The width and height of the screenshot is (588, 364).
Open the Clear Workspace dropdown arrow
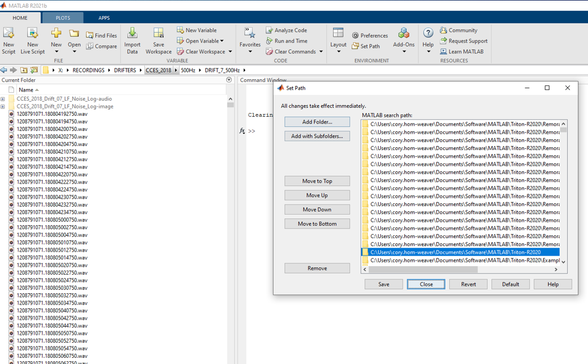coord(230,52)
